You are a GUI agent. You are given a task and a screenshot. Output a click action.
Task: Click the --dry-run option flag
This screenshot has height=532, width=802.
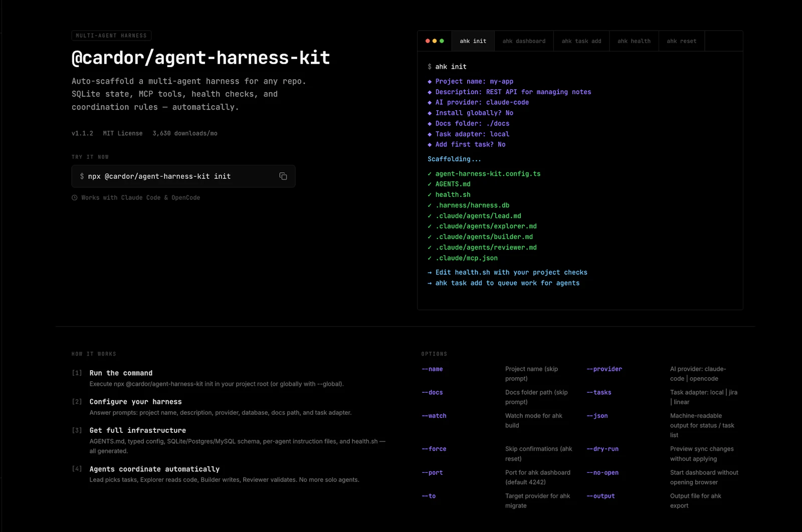click(603, 449)
